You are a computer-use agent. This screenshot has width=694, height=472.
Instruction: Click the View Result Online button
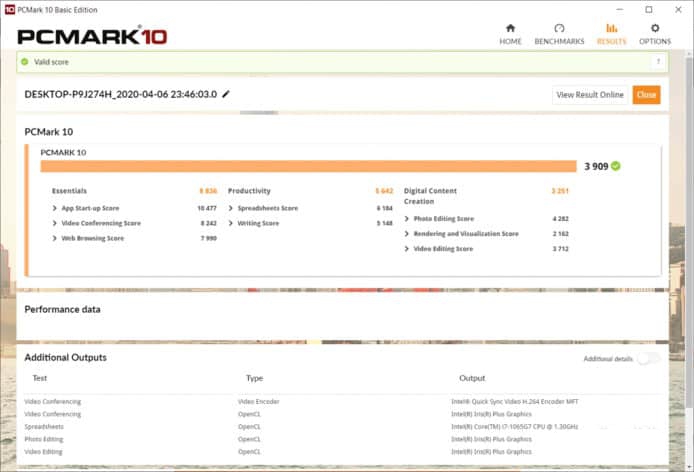pyautogui.click(x=590, y=95)
